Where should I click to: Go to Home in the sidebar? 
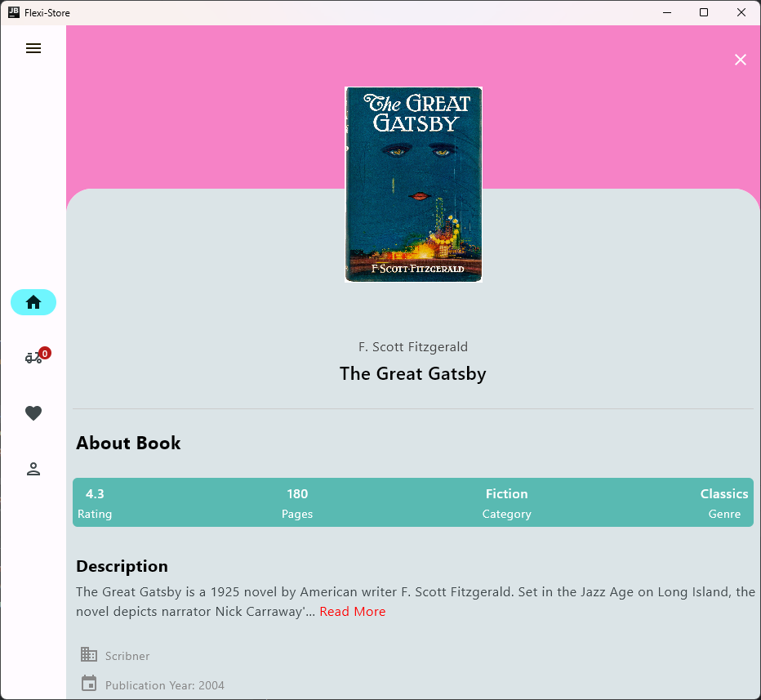pos(33,302)
